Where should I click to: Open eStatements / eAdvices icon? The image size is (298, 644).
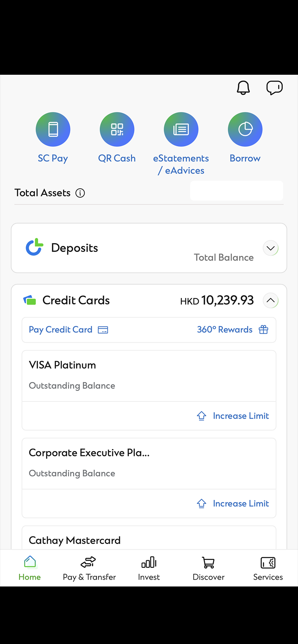pos(181,129)
